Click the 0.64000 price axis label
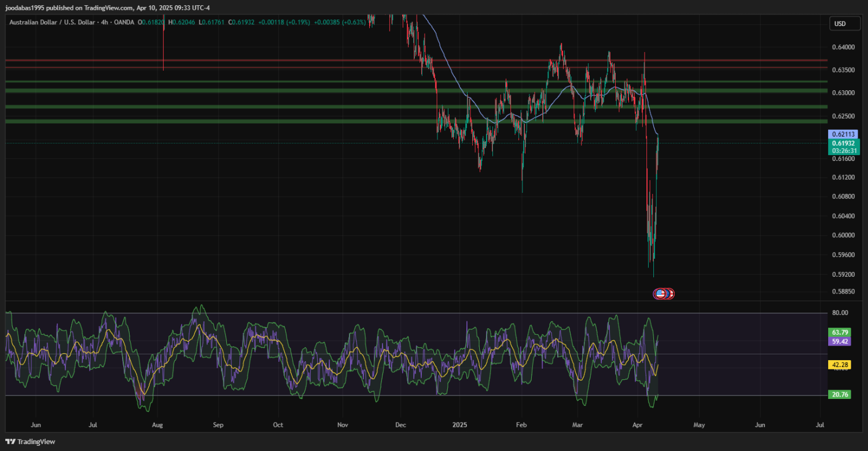 (843, 47)
